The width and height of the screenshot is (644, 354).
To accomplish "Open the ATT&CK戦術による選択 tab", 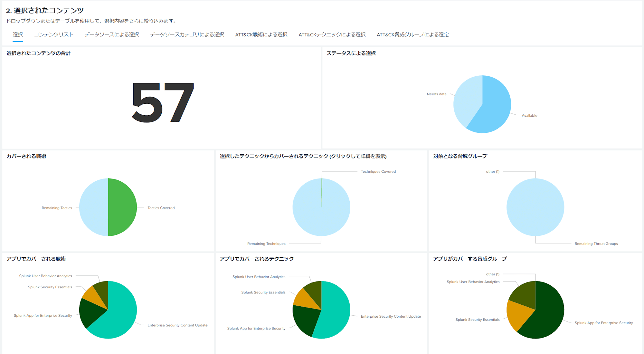I will 261,34.
